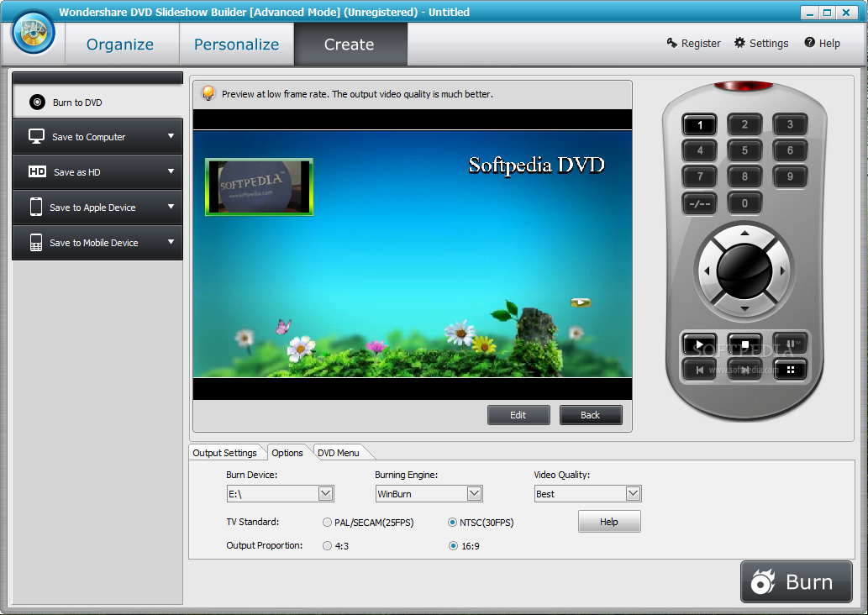Click the Save to Computer monitor icon

coord(36,137)
